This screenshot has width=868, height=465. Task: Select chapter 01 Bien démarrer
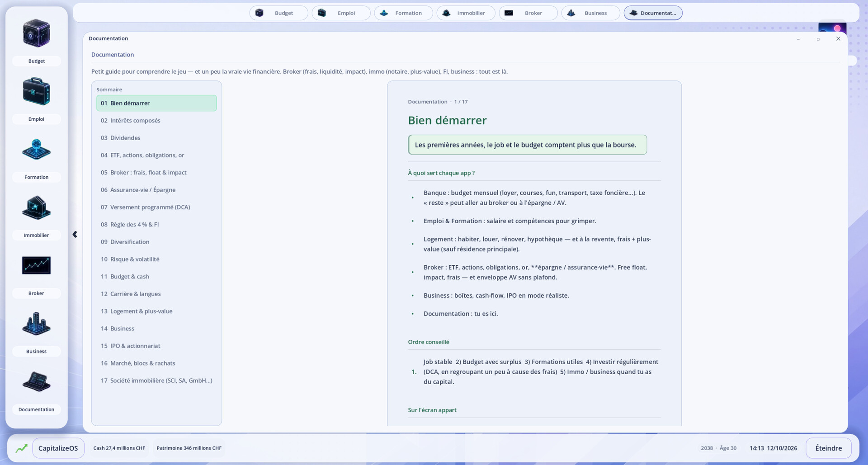[156, 103]
